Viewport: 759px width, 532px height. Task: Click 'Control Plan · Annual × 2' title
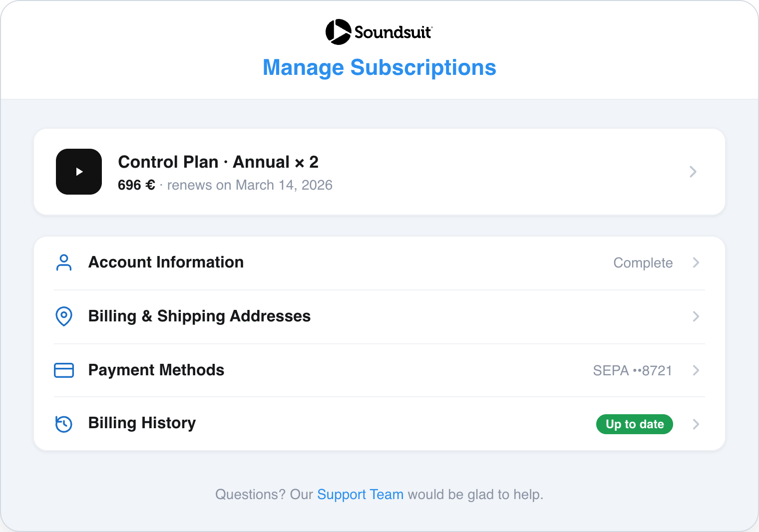218,162
